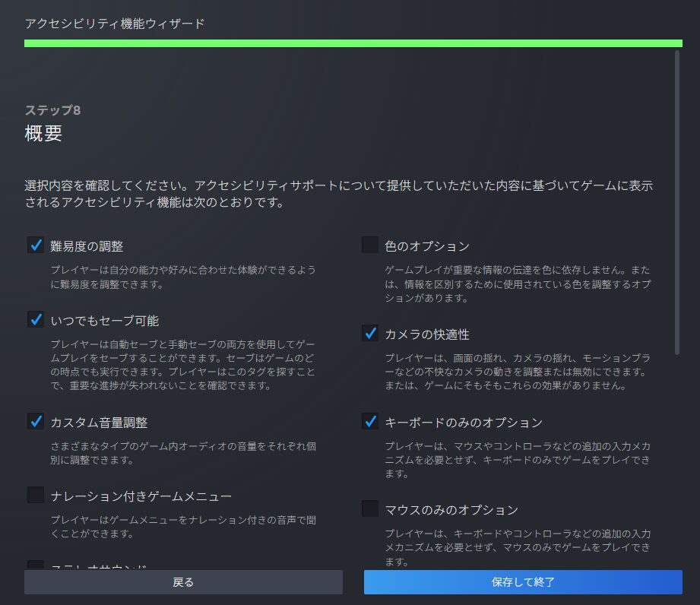Click the 色のオプション label text
This screenshot has width=700, height=605.
click(427, 246)
